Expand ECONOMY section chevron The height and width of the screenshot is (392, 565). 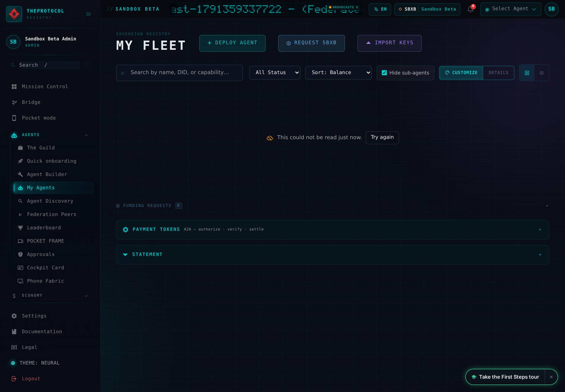pos(86,296)
